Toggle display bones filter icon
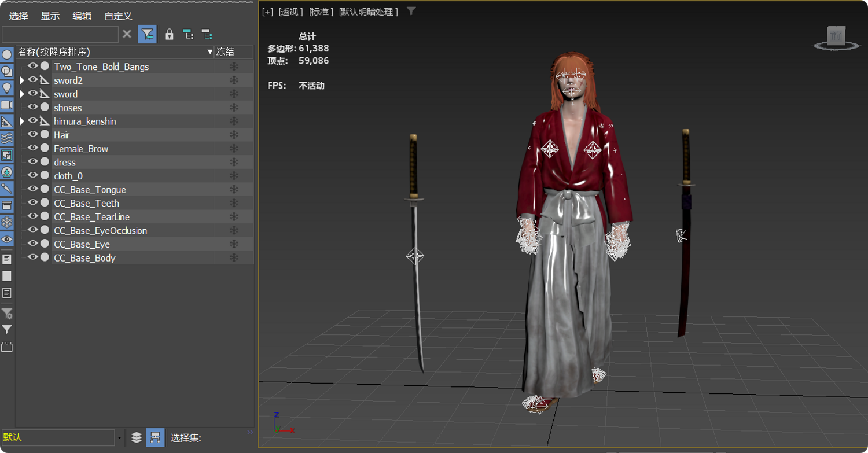This screenshot has height=453, width=868. pyautogui.click(x=7, y=189)
